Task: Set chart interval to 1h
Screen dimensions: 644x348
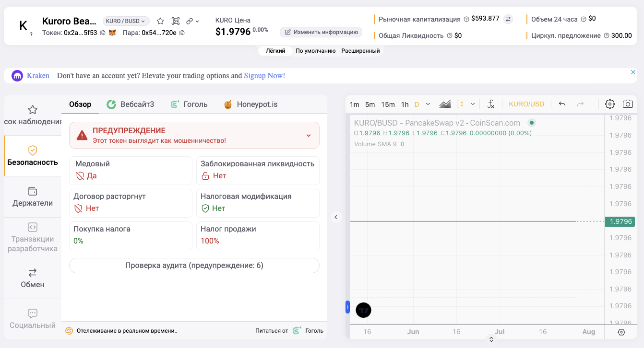Action: pyautogui.click(x=405, y=104)
